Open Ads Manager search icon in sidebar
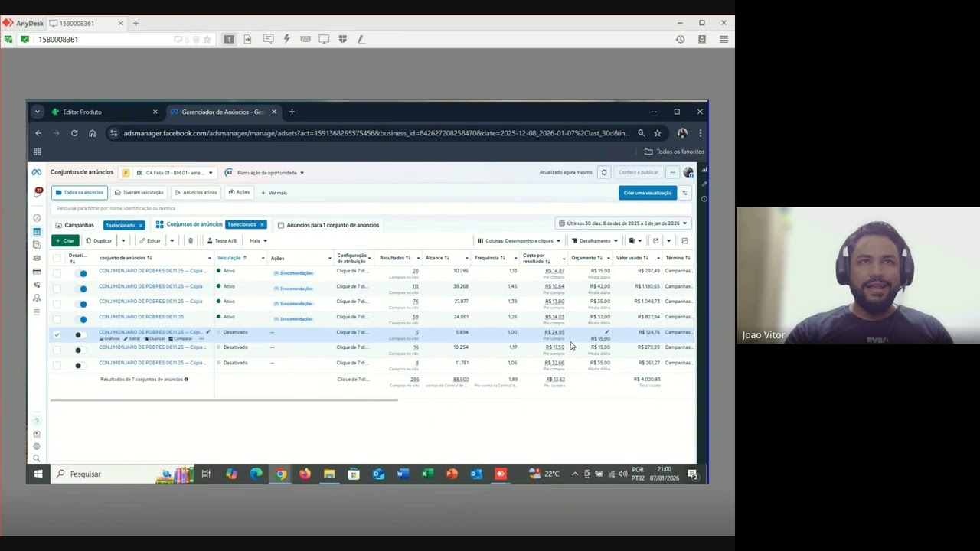980x551 pixels. (x=37, y=458)
